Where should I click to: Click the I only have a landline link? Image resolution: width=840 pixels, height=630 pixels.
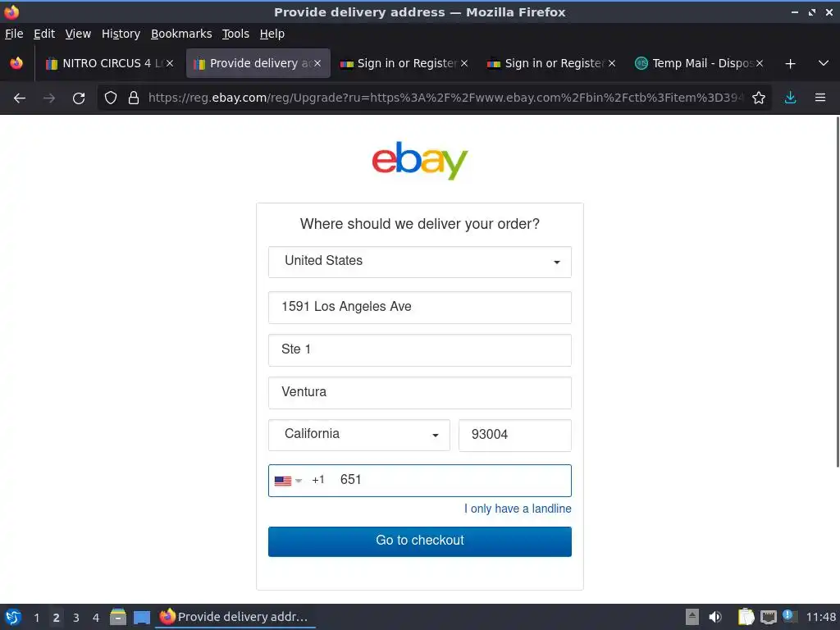point(518,509)
